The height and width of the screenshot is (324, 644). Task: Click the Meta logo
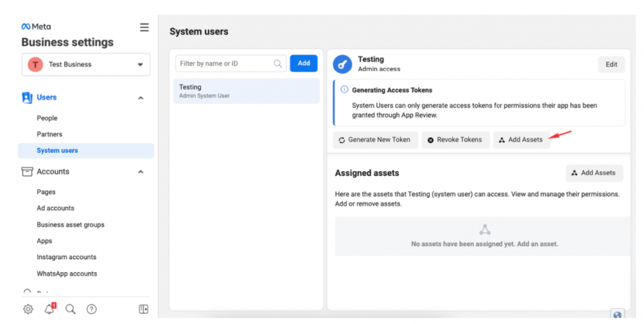click(x=36, y=26)
